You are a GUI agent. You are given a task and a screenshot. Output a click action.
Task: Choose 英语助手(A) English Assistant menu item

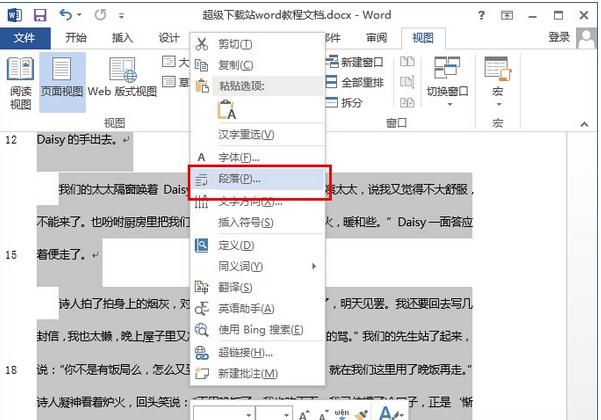258,308
